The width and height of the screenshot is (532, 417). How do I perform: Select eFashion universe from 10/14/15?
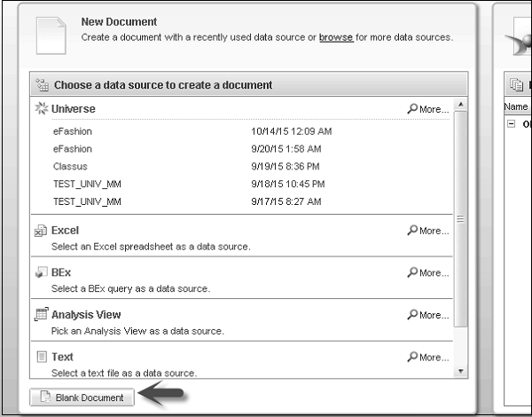pyautogui.click(x=73, y=131)
